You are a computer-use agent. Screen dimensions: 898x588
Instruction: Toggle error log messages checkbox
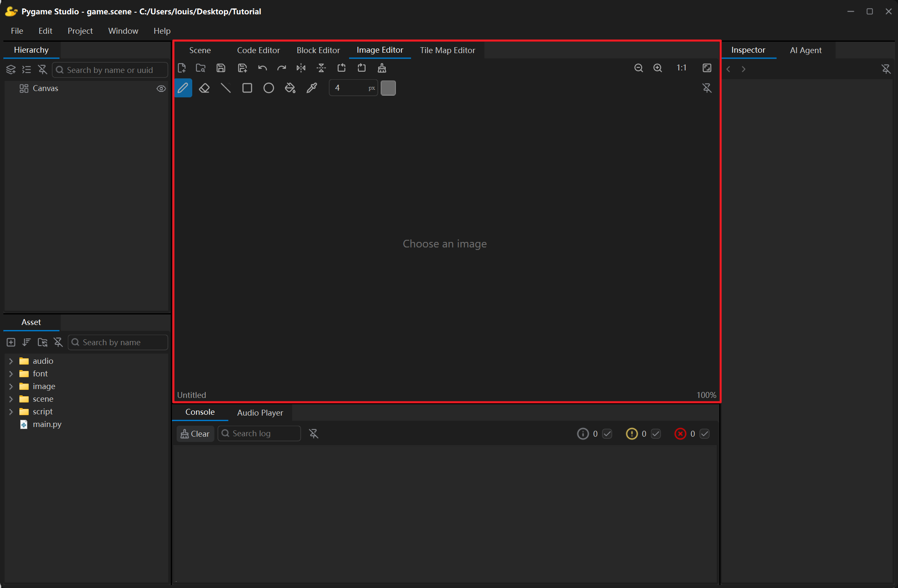pyautogui.click(x=704, y=434)
